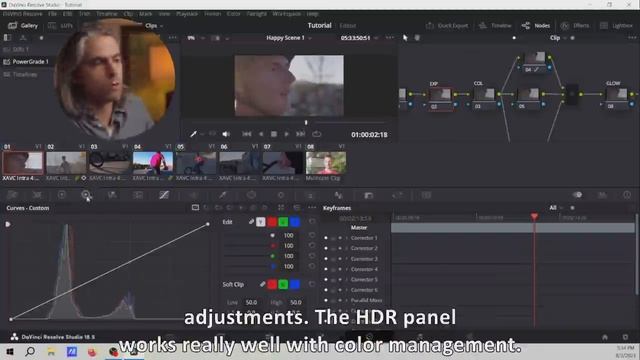The width and height of the screenshot is (640, 360).
Task: Open the Keyframes All filter dropdown
Action: click(556, 208)
